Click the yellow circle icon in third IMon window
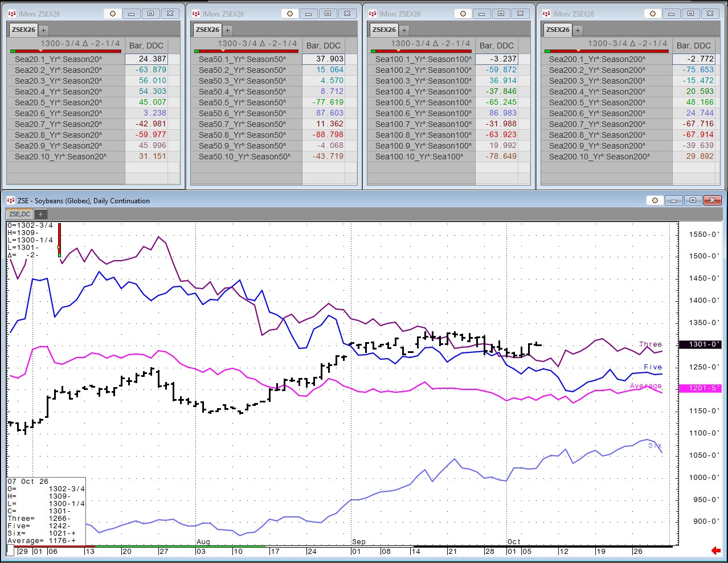The image size is (728, 563). coord(463,14)
